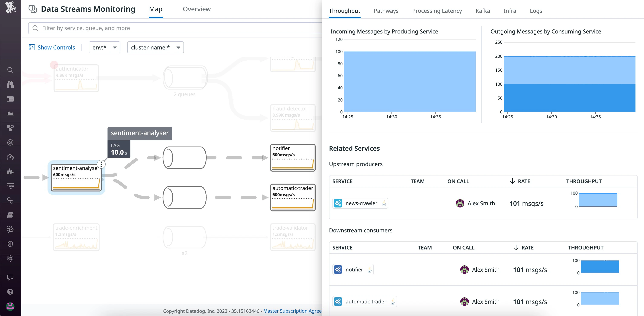The width and height of the screenshot is (644, 316).
Task: Open the Kafka tab in the side panel
Action: tap(482, 11)
